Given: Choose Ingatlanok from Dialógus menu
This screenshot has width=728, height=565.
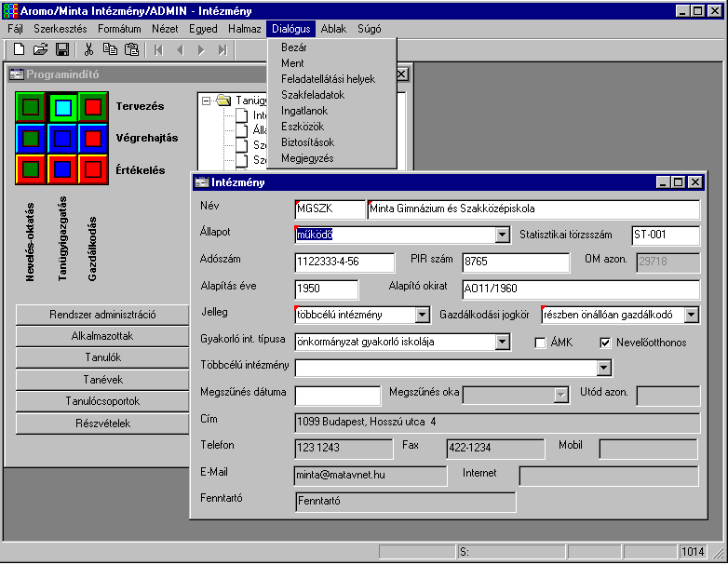Looking at the screenshot, I should pos(332,111).
